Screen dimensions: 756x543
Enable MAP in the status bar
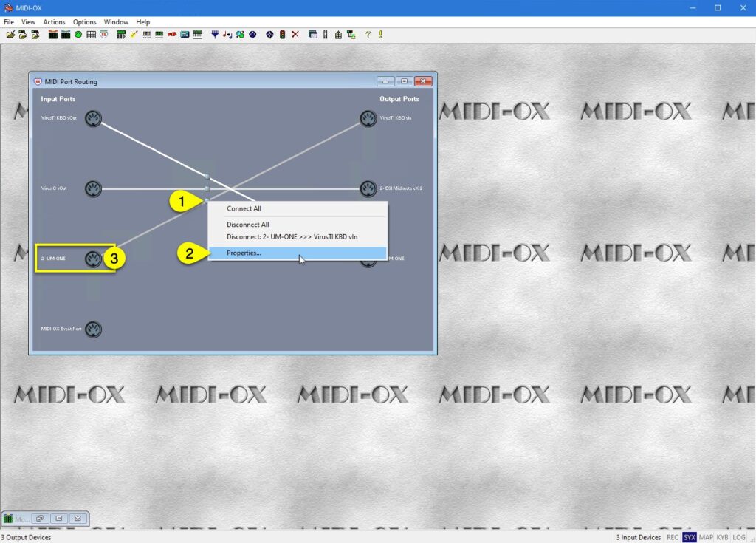pyautogui.click(x=707, y=537)
